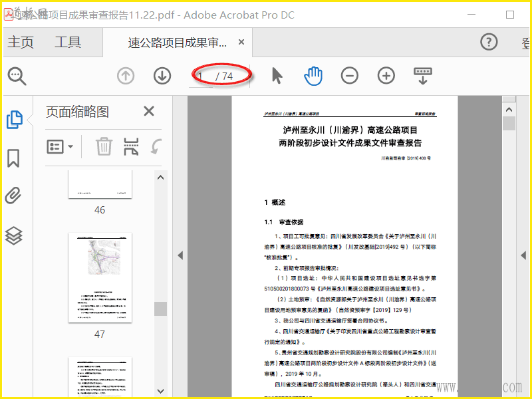Click the document title 泸州至永川 line
532x399 pixels.
pos(350,130)
